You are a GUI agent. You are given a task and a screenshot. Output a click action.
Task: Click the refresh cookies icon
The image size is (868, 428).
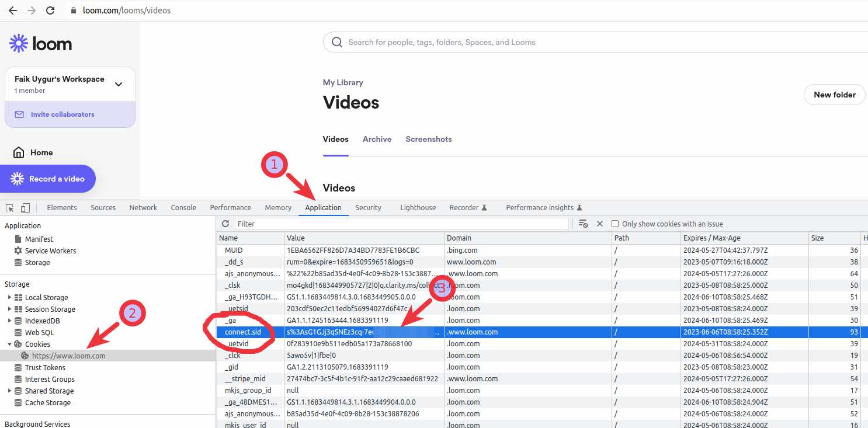click(x=225, y=224)
